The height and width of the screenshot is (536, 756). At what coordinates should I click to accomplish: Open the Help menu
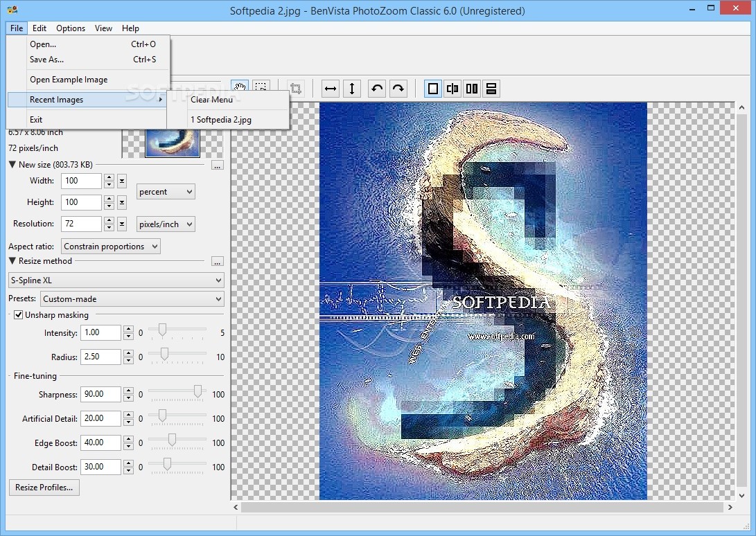[x=130, y=28]
